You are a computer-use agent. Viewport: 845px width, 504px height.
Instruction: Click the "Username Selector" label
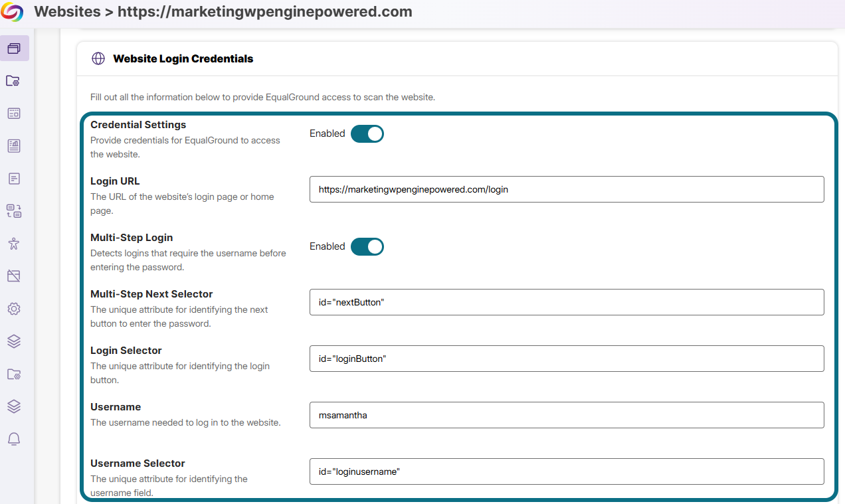pyautogui.click(x=138, y=463)
